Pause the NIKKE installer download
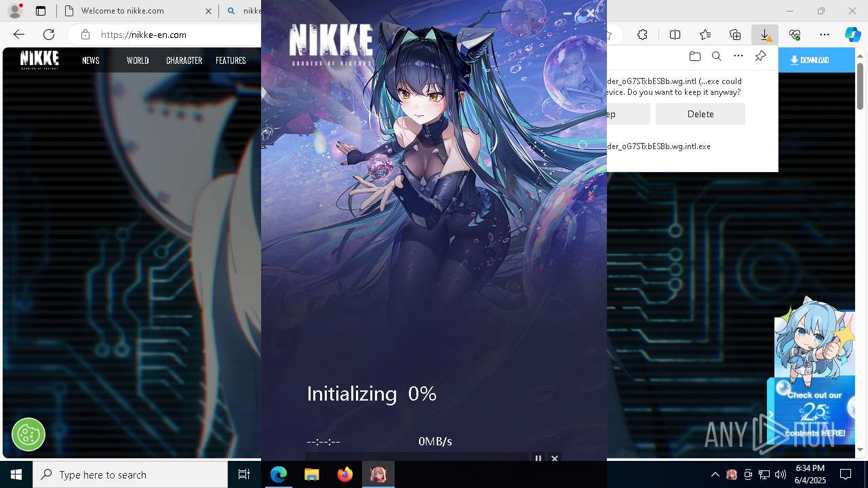The image size is (868, 488). pyautogui.click(x=538, y=458)
